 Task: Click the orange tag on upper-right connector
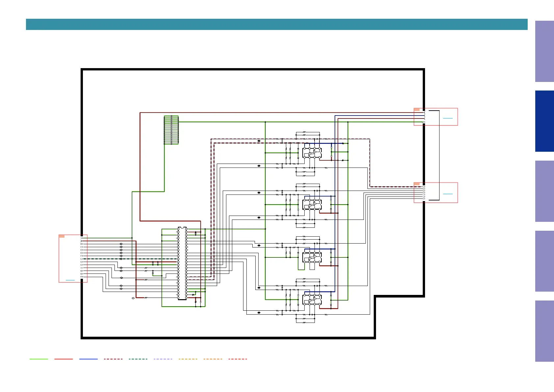coord(416,110)
